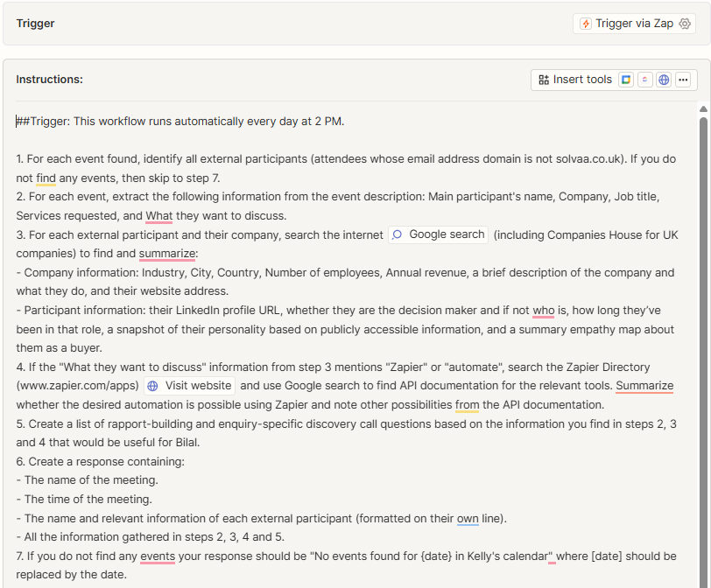Screen dimensions: 711x588
Task: Insert the ClickUp tool icon
Action: click(644, 80)
